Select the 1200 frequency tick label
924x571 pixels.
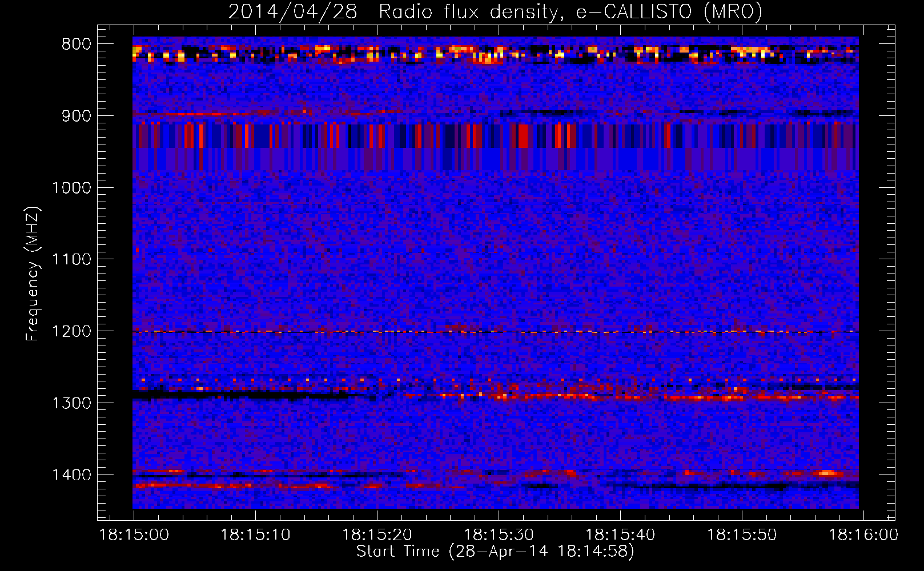pos(71,332)
